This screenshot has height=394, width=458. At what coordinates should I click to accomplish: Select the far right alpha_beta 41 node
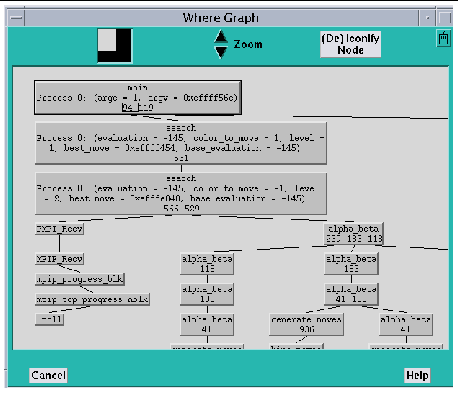pos(406,324)
